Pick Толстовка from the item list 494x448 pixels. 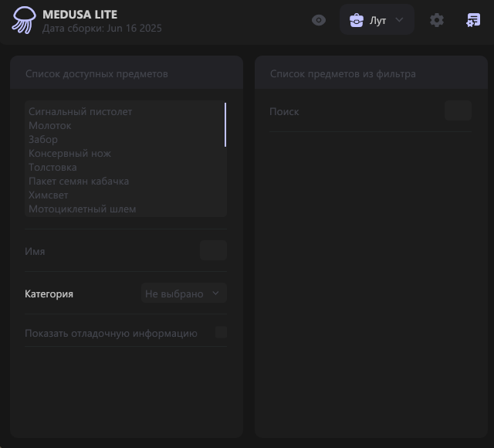[52, 168]
